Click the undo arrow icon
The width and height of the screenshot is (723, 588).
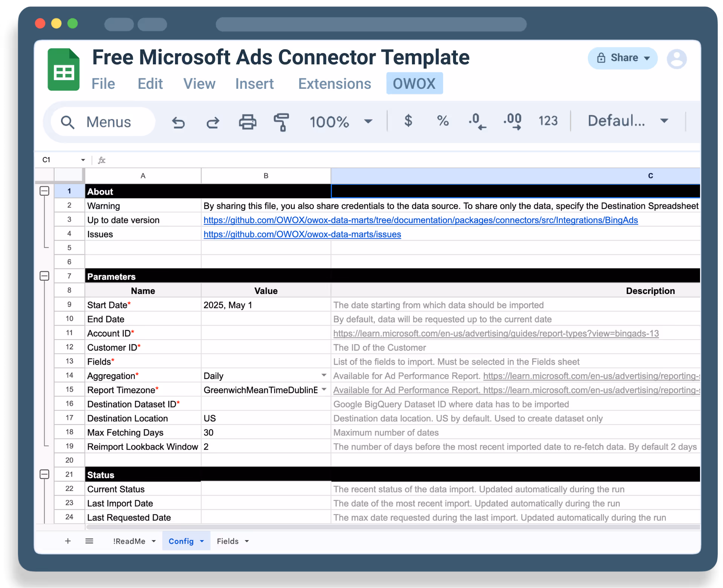pyautogui.click(x=178, y=122)
